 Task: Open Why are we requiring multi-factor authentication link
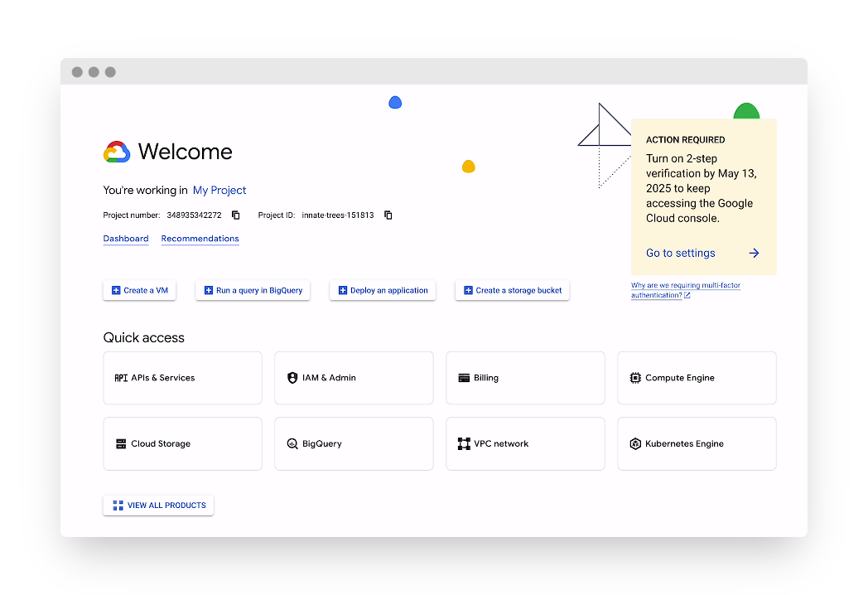tap(685, 290)
